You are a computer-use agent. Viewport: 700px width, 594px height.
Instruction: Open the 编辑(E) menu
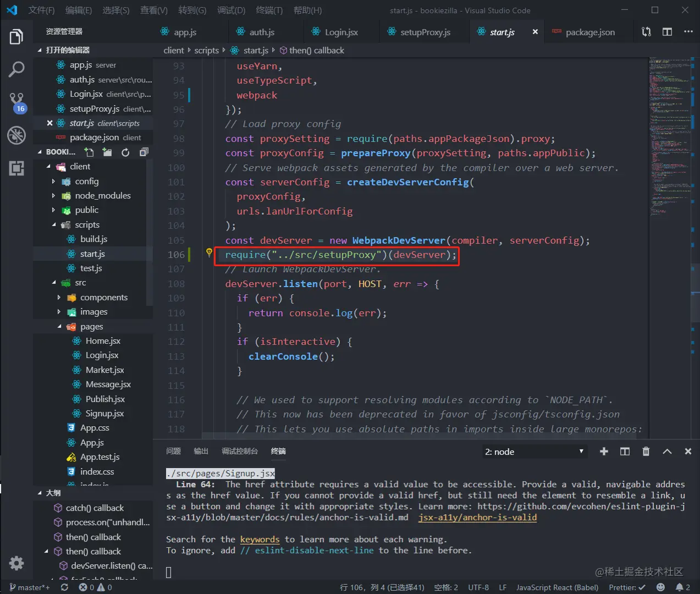pos(79,10)
